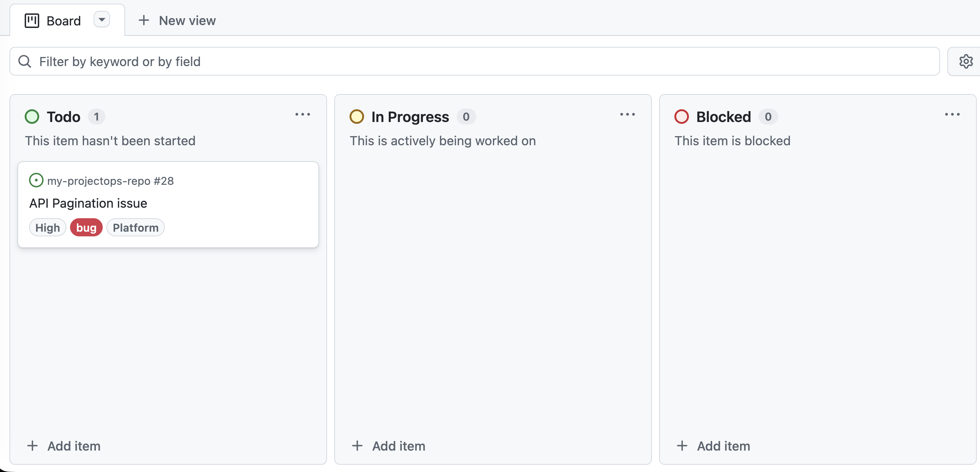Image resolution: width=980 pixels, height=472 pixels.
Task: Open the Board view dropdown caret
Action: point(102,19)
